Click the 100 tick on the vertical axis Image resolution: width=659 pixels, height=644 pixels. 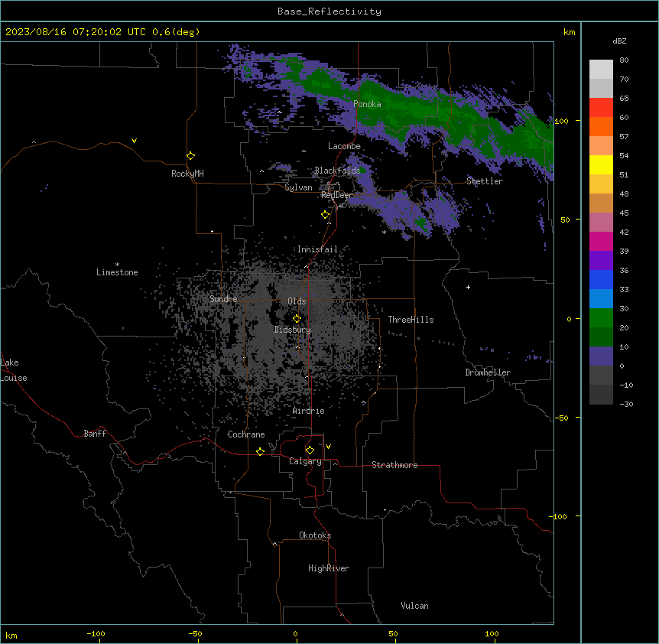[561, 121]
